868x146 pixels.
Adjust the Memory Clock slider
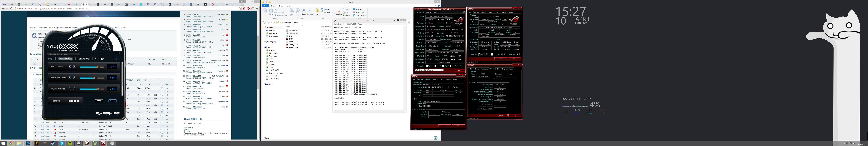[92, 78]
